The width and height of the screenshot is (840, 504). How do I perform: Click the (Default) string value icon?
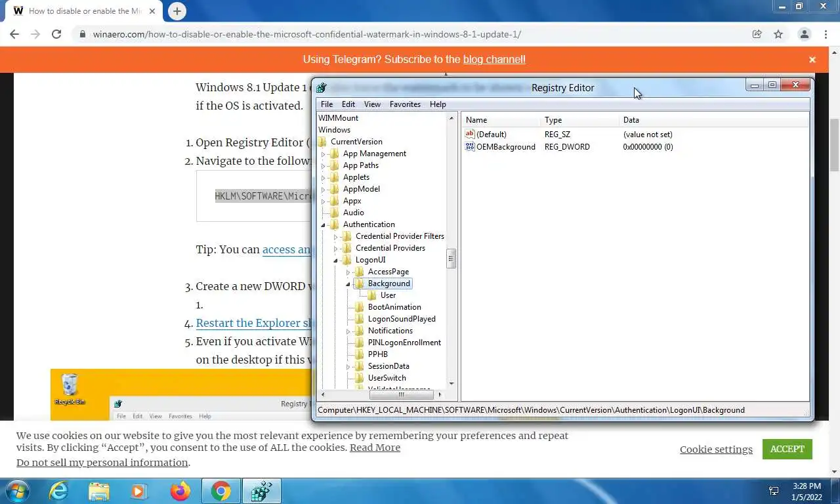coord(470,134)
